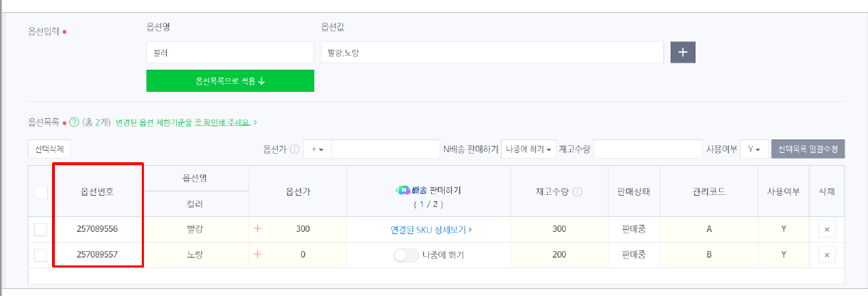This screenshot has height=296, width=868.
Task: Click info icon in 재고수량 column header
Action: pos(577,191)
